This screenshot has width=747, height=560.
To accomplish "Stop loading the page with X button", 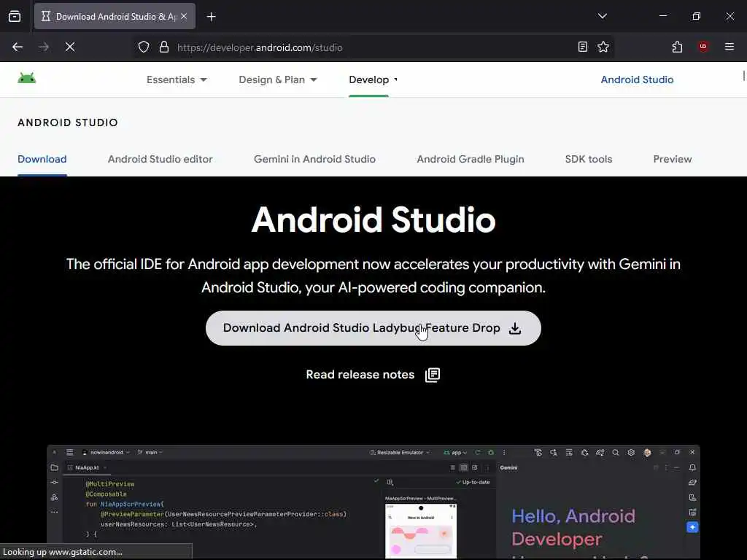I will [x=70, y=47].
